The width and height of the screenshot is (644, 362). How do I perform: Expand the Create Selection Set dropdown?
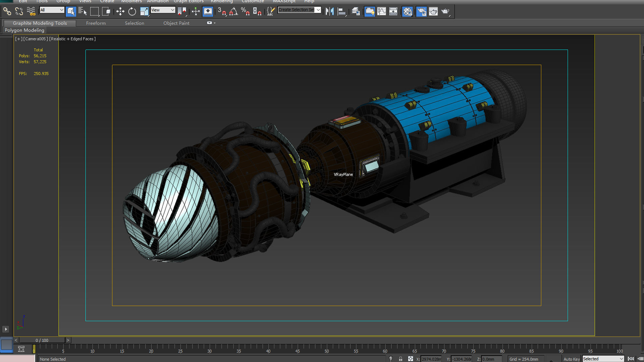[x=318, y=10]
